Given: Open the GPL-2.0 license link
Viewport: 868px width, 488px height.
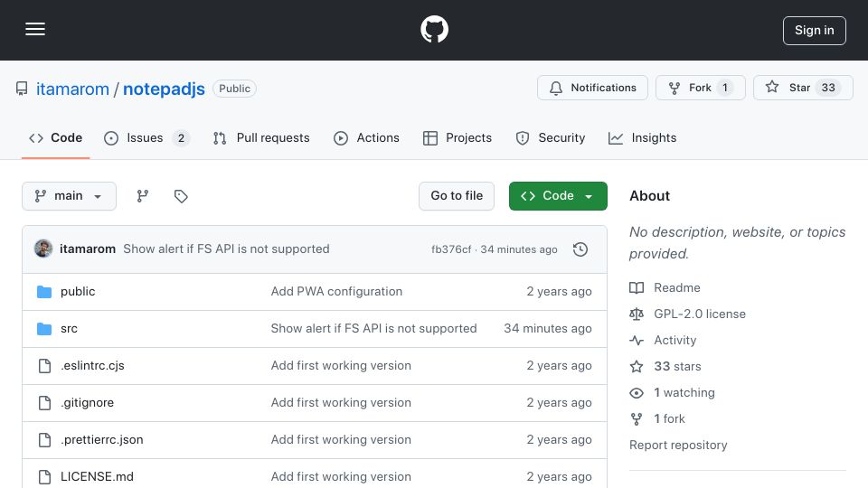Looking at the screenshot, I should coord(700,314).
